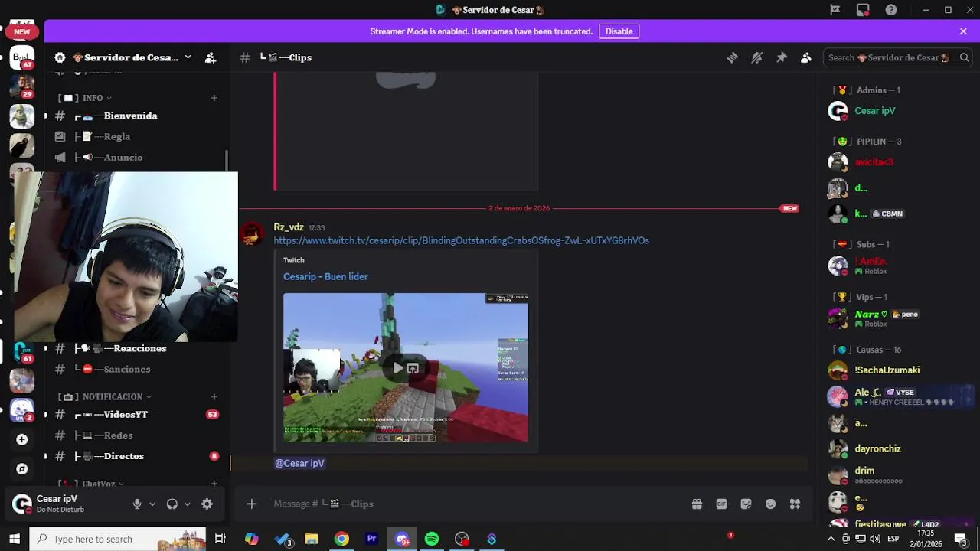Image resolution: width=980 pixels, height=551 pixels.
Task: Dismiss the Streamer Mode banner
Action: [x=963, y=31]
